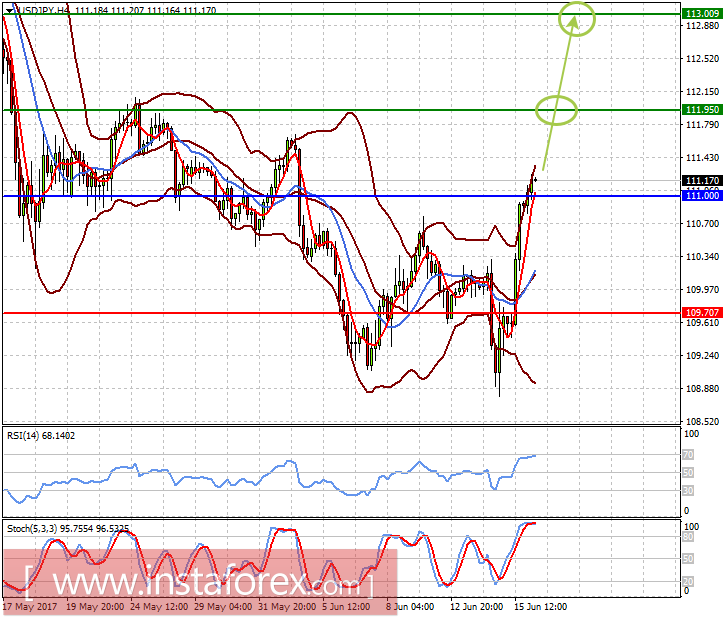Click the upper green target circle
The width and height of the screenshot is (723, 618).
pos(577,18)
